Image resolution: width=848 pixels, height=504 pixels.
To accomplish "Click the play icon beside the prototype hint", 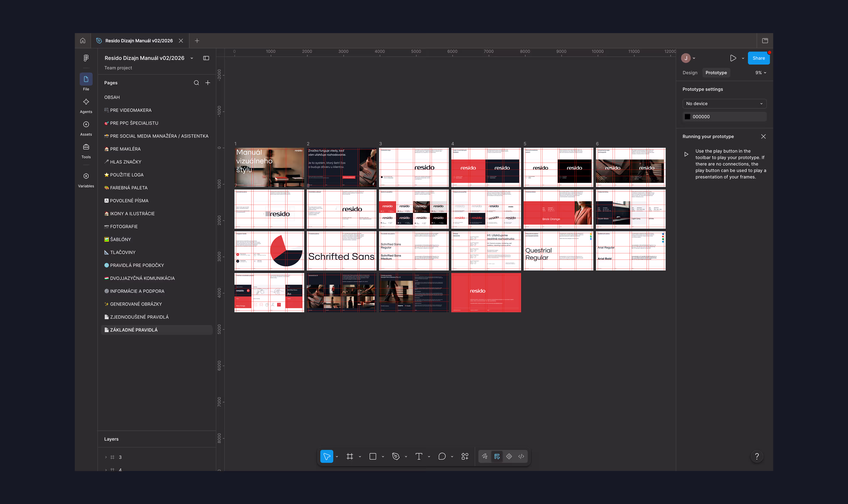I will pos(686,154).
